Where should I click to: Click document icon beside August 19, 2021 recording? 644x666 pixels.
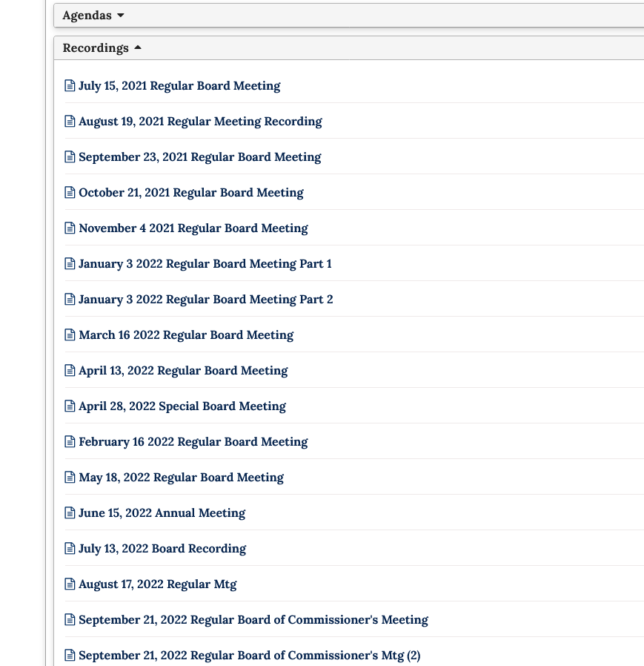70,122
